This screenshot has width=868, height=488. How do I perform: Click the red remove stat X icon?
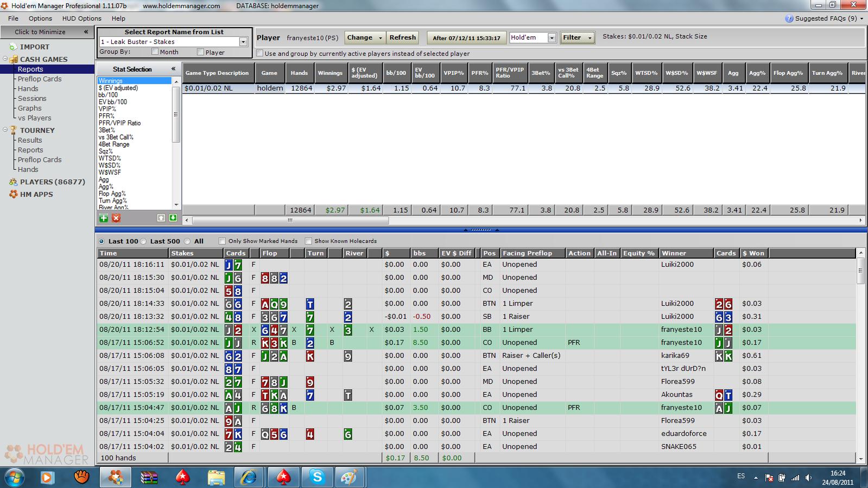pyautogui.click(x=116, y=218)
